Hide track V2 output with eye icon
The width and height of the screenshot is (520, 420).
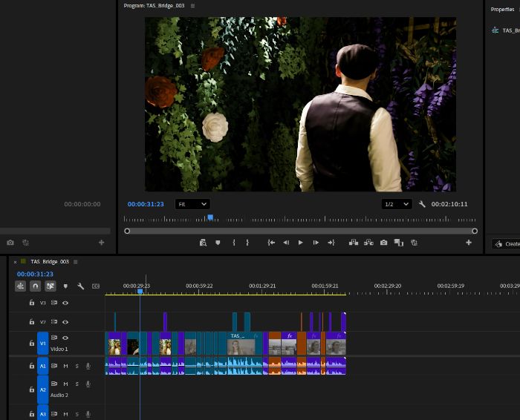[x=65, y=322]
